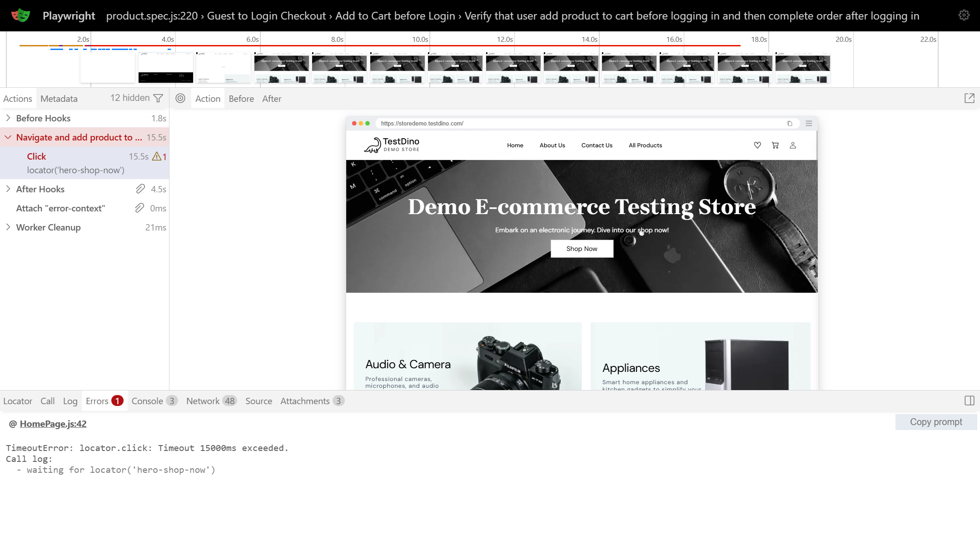Open the settings gear in the top bar

(964, 15)
